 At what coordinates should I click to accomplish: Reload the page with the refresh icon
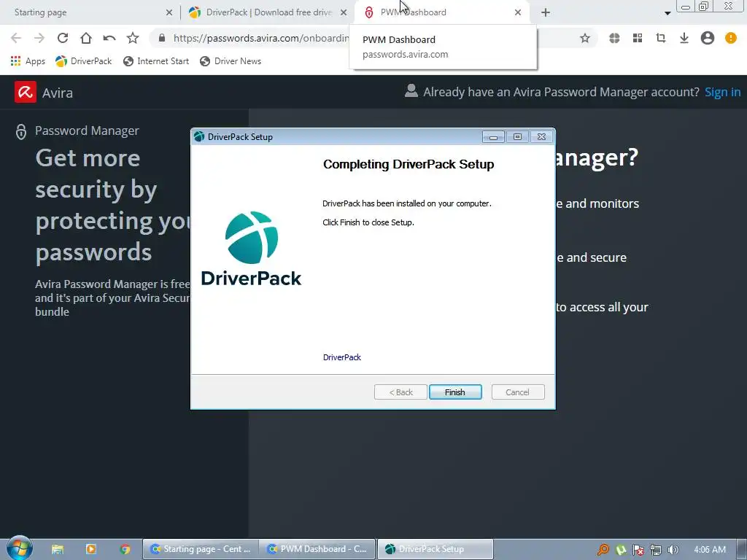63,38
